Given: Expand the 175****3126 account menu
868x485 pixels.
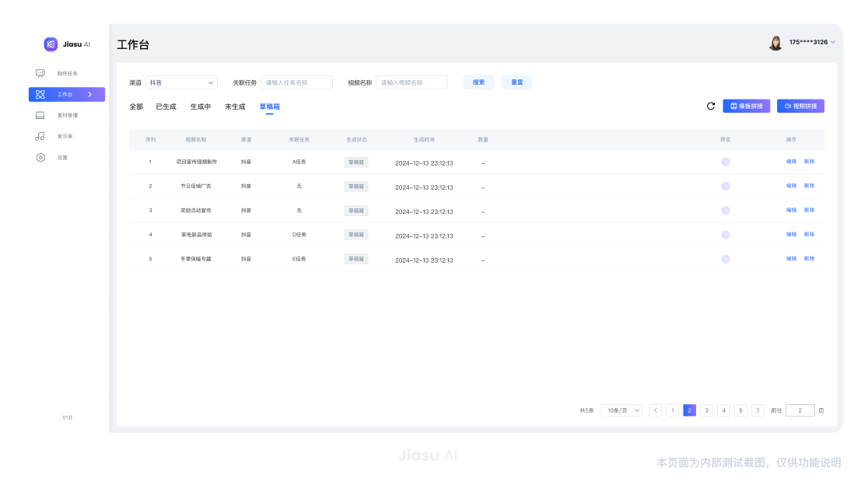Looking at the screenshot, I should [812, 42].
